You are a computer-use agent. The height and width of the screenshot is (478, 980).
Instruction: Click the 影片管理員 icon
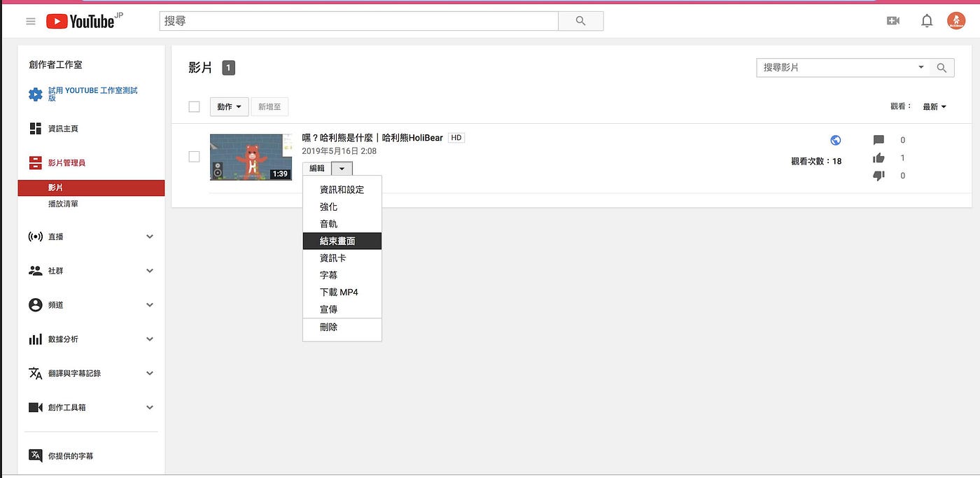(x=35, y=163)
